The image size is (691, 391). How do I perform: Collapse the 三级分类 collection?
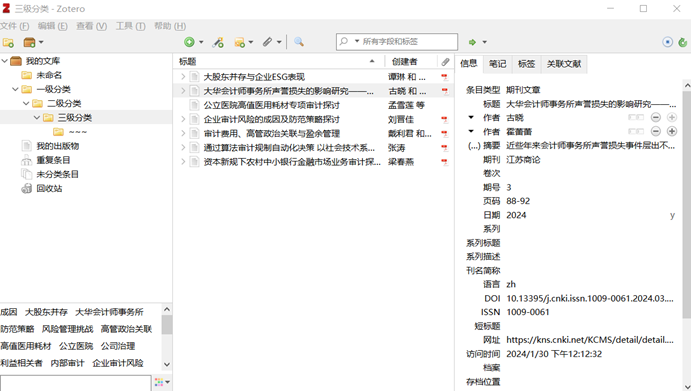pyautogui.click(x=37, y=118)
